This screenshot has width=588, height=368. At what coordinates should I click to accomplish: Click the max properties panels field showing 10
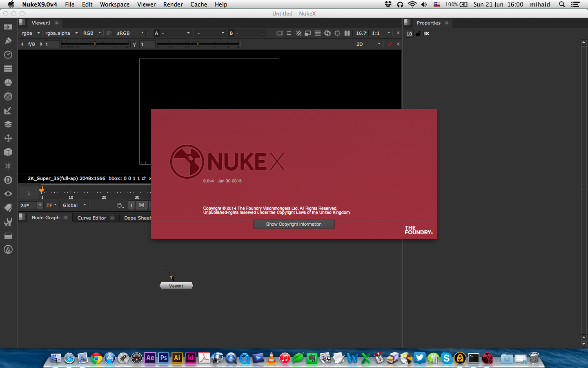pos(409,34)
